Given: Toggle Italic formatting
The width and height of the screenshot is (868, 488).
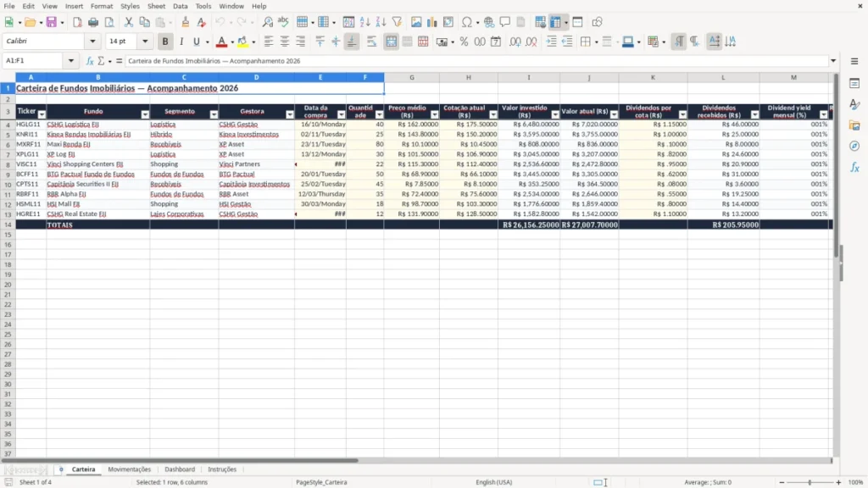Looking at the screenshot, I should pyautogui.click(x=181, y=42).
